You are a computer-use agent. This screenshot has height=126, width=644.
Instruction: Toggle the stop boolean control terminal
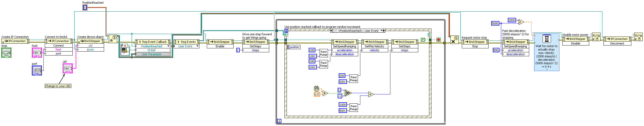[x=6, y=53]
